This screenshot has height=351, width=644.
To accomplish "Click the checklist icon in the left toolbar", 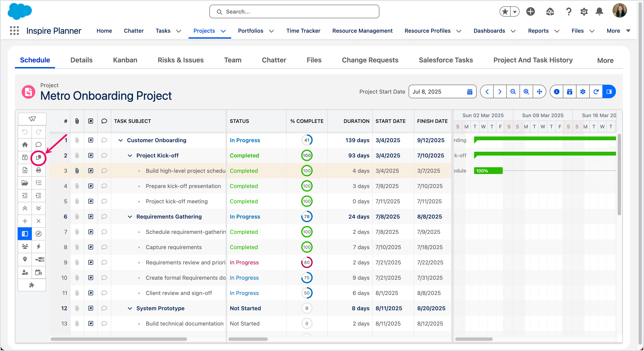I will (x=38, y=183).
